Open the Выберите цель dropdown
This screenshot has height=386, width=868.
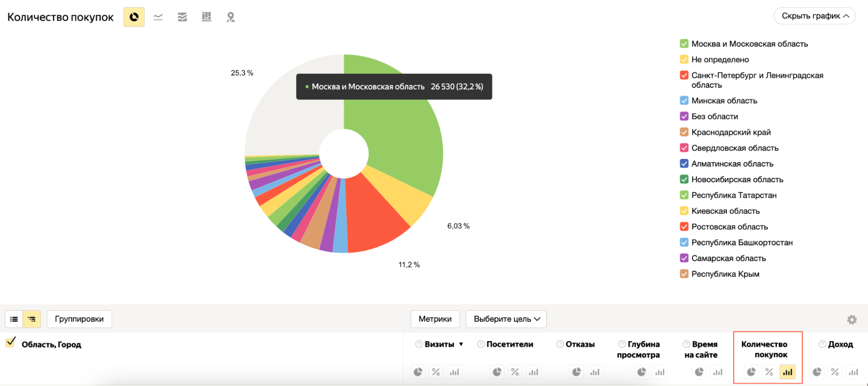tap(506, 319)
